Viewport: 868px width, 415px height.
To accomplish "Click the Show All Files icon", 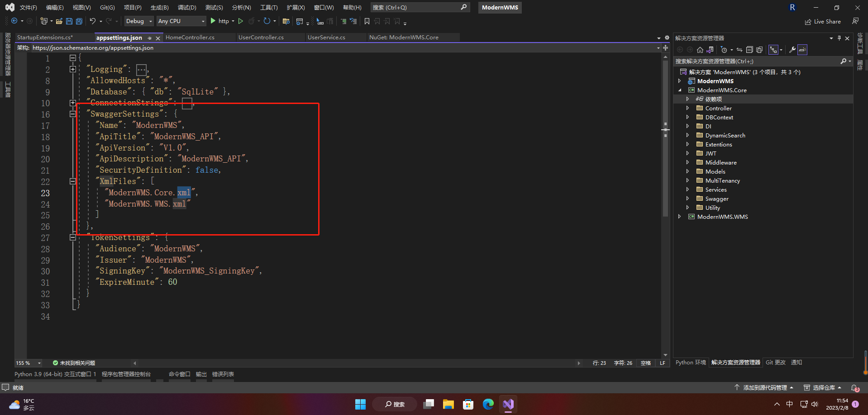I will [759, 50].
